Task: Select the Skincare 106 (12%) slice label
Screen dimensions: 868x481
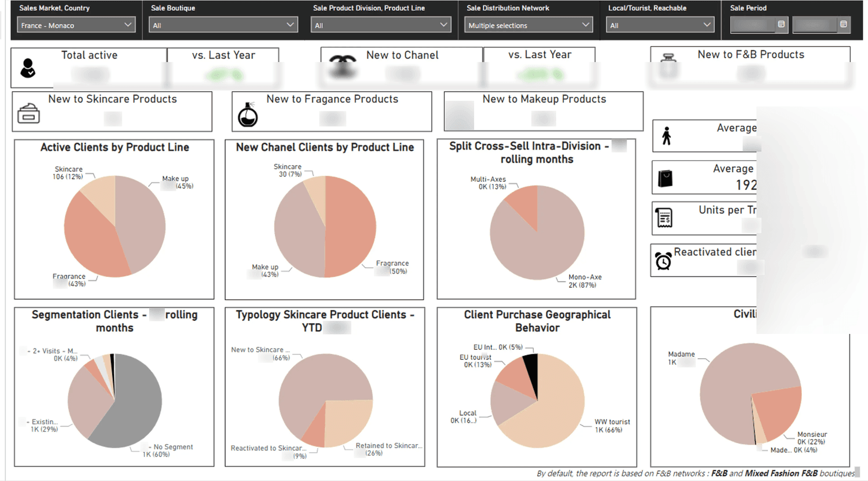Action: pyautogui.click(x=68, y=173)
